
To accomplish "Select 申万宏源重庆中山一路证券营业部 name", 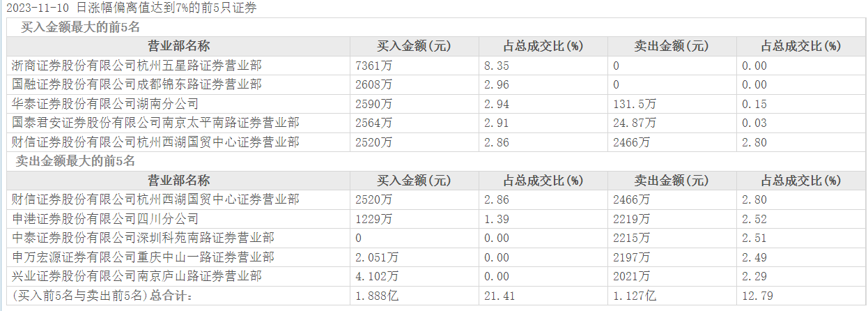I will coord(144,257).
